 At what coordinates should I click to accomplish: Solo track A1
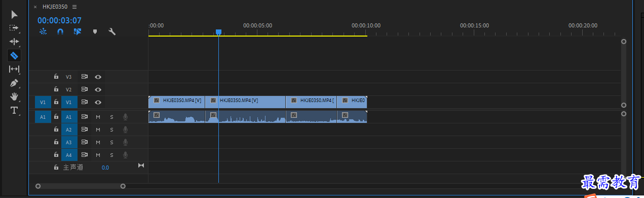pos(111,117)
